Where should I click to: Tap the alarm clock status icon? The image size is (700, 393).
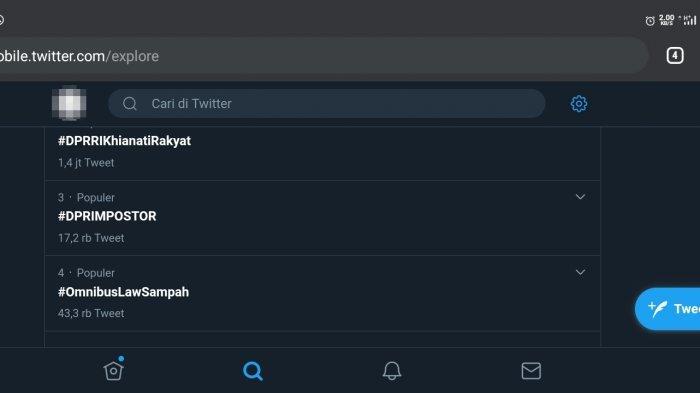coord(650,21)
